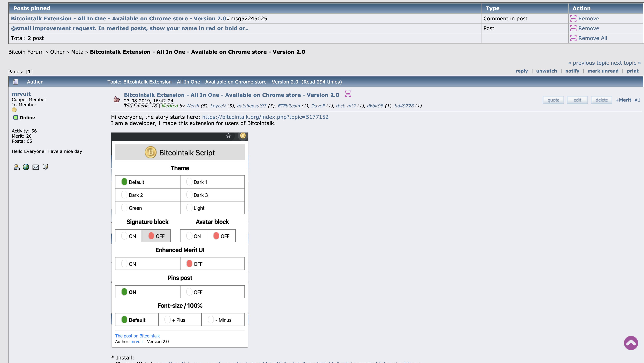Screen dimensions: 644x363
Task: Click the quote button on the post
Action: click(553, 100)
